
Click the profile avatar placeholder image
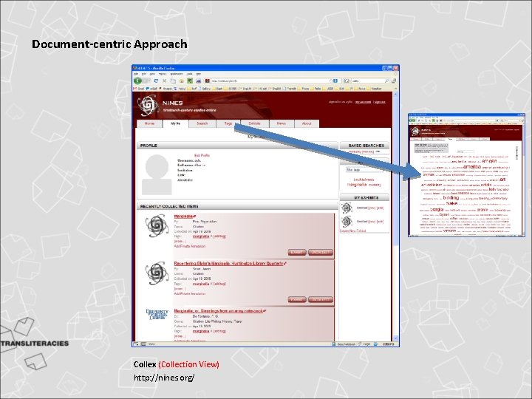click(157, 174)
